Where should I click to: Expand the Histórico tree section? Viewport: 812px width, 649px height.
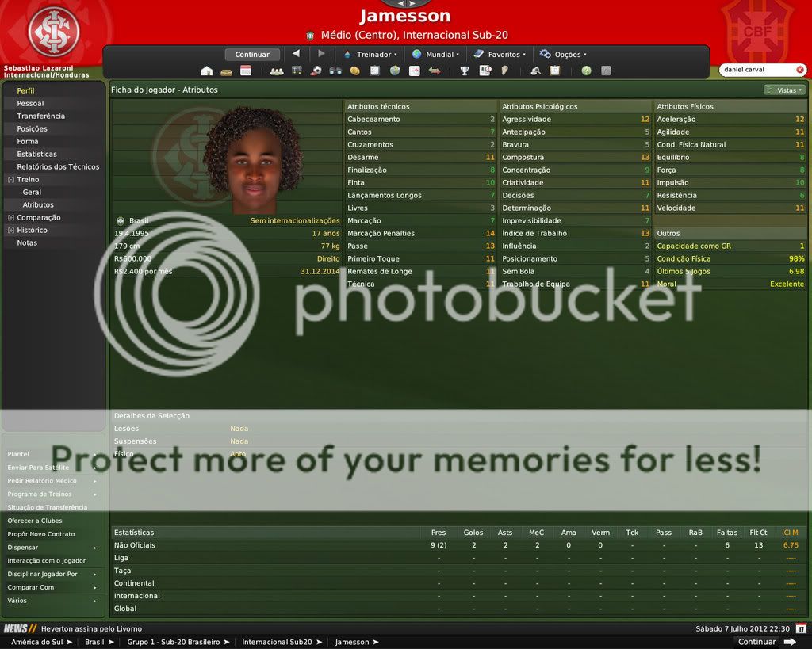10,231
